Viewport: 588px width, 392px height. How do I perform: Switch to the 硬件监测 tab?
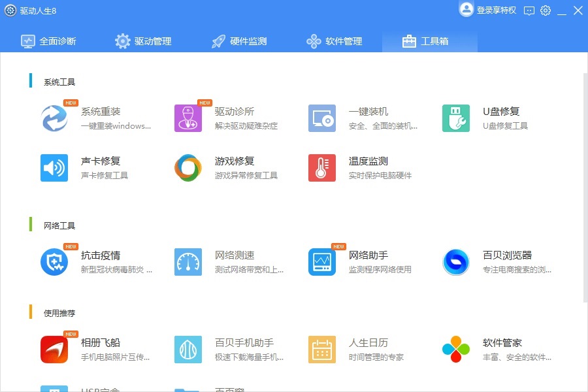click(240, 41)
